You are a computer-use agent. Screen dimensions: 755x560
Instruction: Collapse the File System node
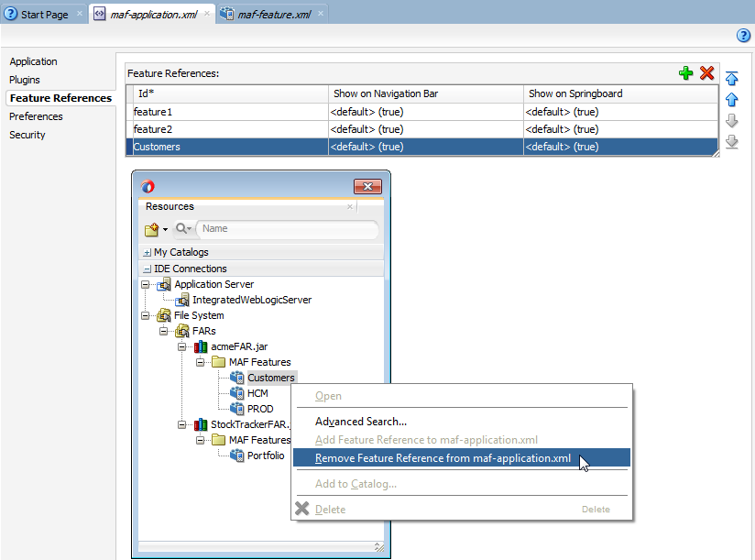click(x=145, y=316)
